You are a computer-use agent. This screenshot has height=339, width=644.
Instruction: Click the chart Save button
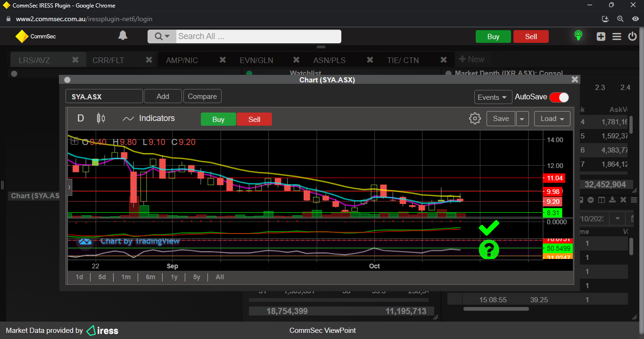501,119
